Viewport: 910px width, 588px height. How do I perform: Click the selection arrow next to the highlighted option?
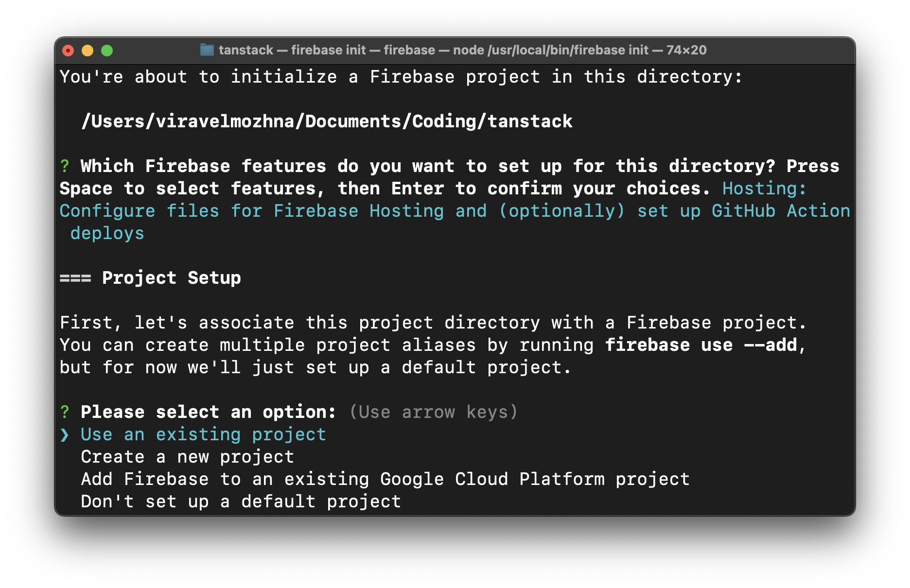[x=64, y=434]
